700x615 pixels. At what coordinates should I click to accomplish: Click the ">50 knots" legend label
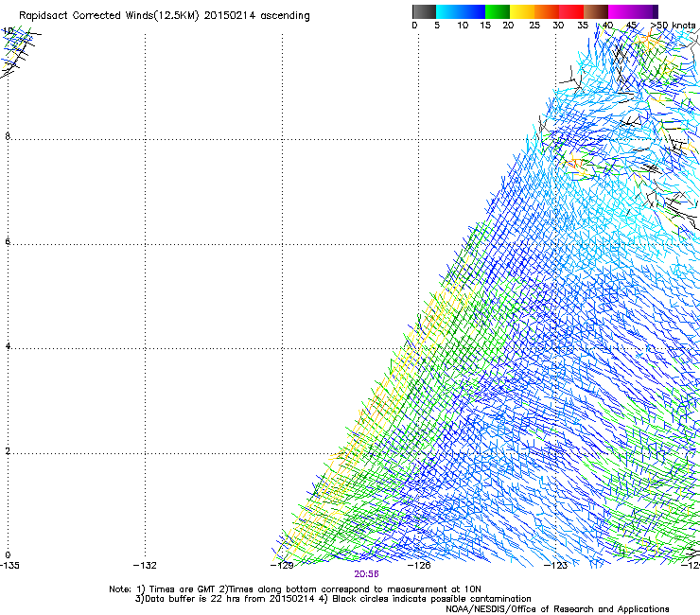pyautogui.click(x=673, y=26)
